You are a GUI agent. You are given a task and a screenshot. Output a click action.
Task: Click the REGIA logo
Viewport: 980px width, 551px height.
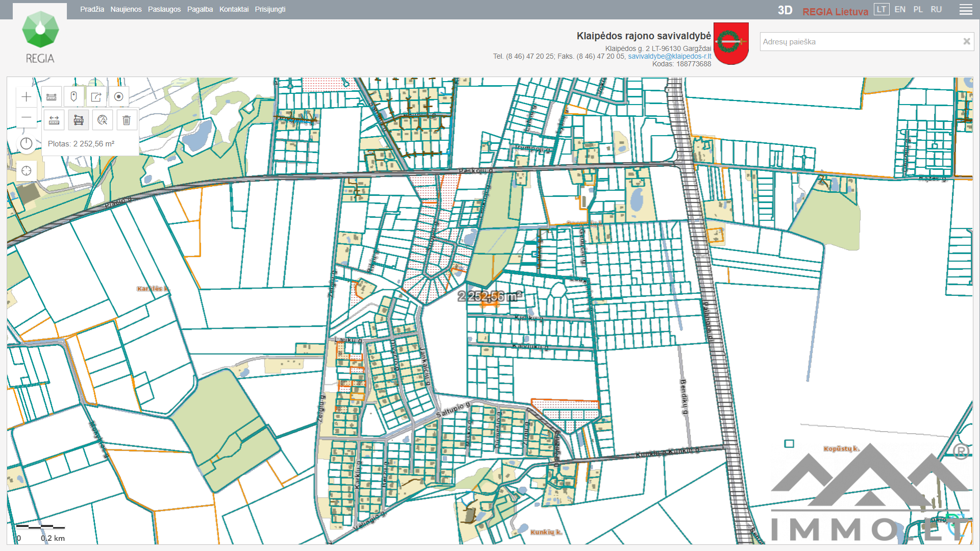pyautogui.click(x=40, y=37)
